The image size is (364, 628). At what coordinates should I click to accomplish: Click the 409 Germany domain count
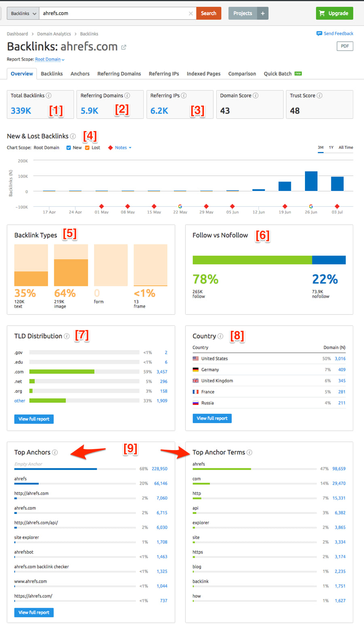tap(342, 370)
